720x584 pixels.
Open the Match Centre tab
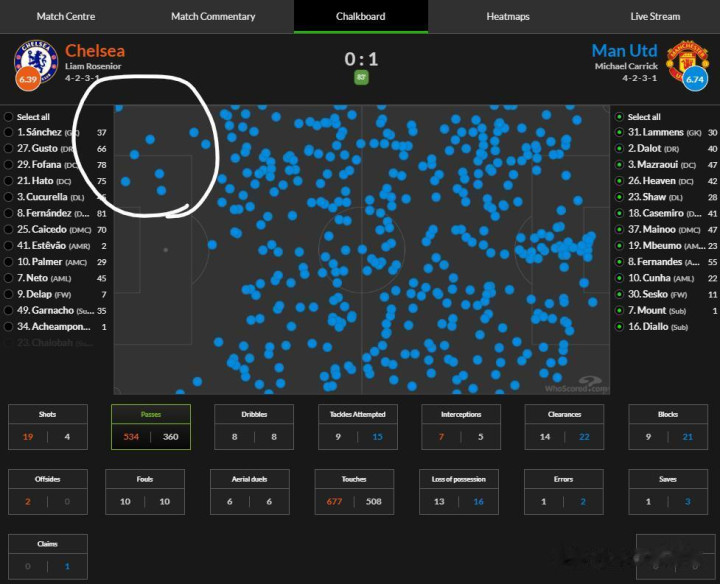pyautogui.click(x=66, y=17)
